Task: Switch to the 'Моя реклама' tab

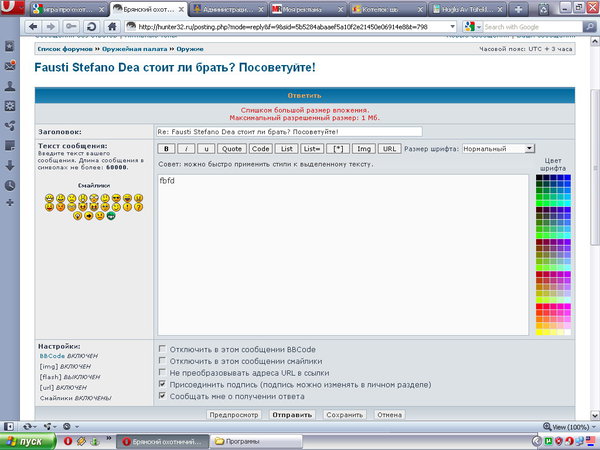Action: tap(308, 10)
